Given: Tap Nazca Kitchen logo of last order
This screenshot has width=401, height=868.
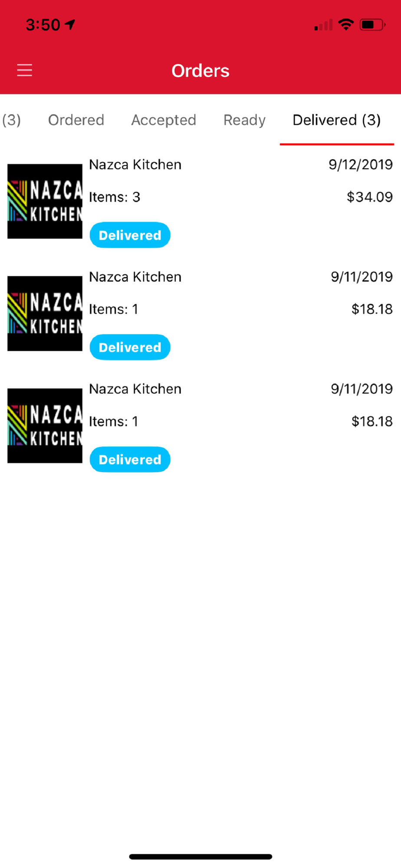Looking at the screenshot, I should click(45, 426).
